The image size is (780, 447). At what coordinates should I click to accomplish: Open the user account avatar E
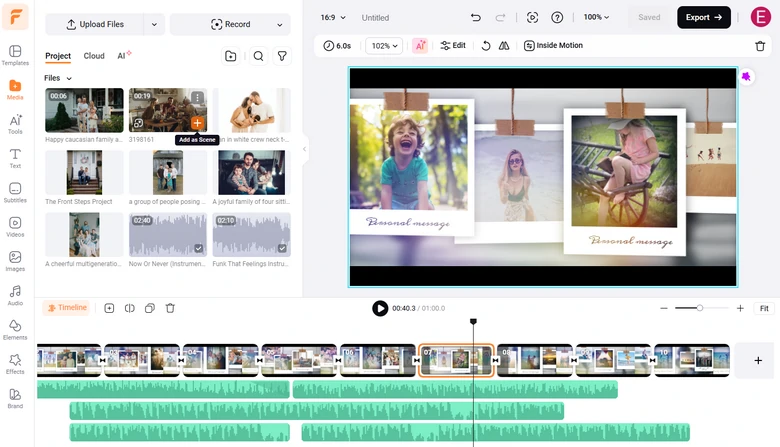pos(761,17)
